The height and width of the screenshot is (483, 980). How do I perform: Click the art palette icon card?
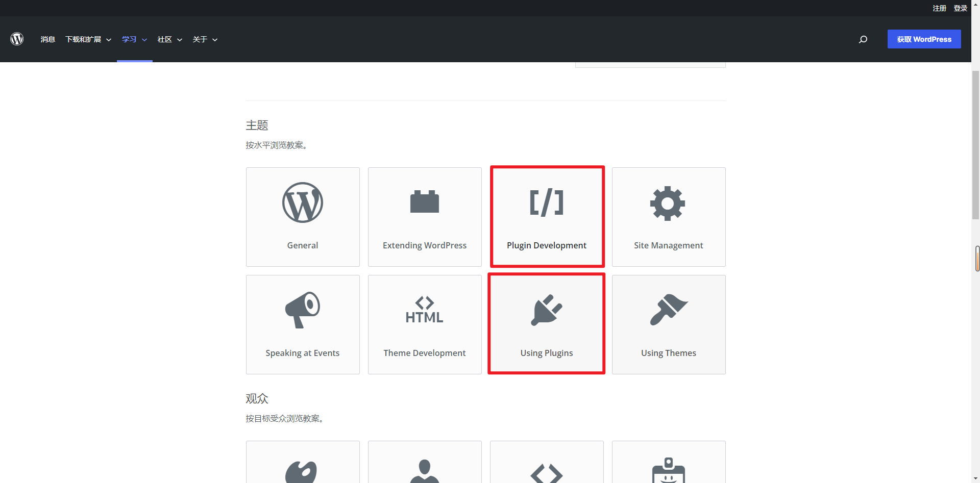coord(303,462)
